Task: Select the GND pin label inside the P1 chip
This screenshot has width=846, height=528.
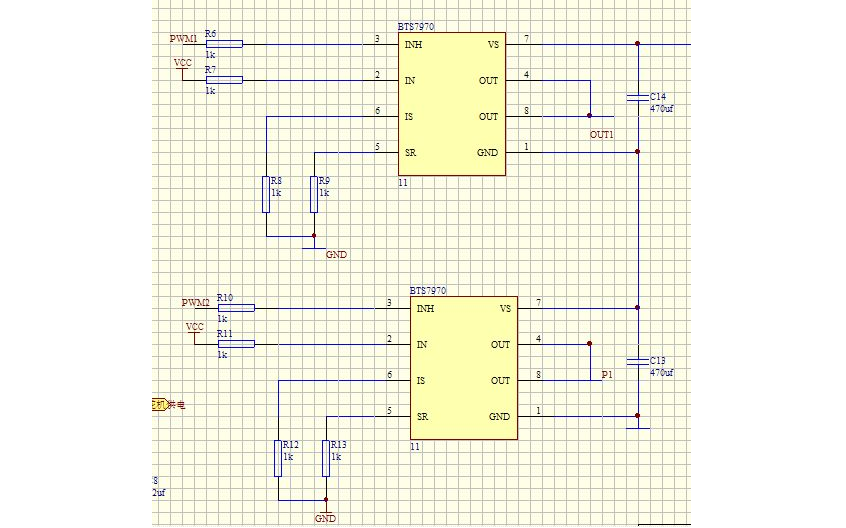Action: [499, 417]
